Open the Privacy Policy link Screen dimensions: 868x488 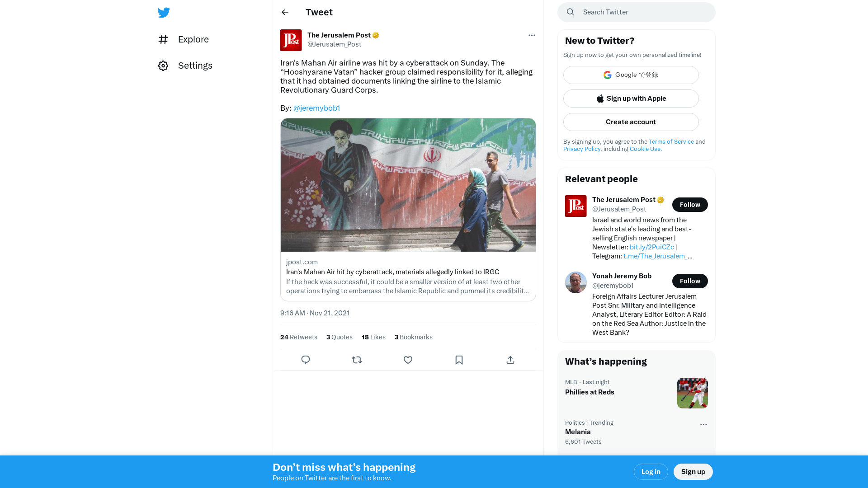click(582, 149)
